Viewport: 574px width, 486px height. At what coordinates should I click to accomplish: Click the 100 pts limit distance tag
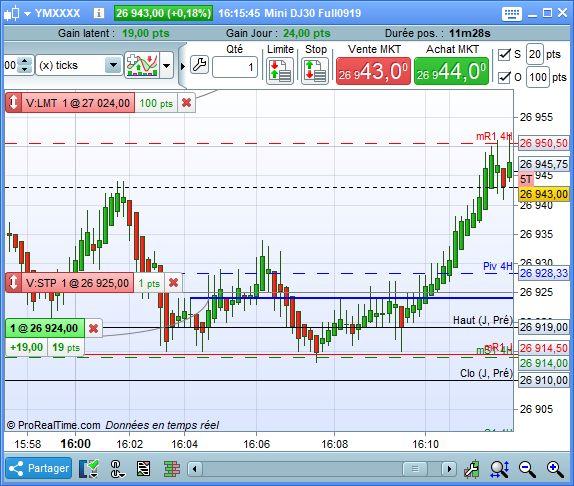coord(156,103)
